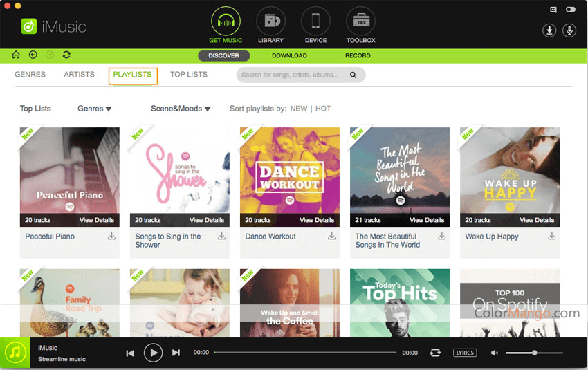Download The Most Beautiful Songs playlist

tap(442, 236)
